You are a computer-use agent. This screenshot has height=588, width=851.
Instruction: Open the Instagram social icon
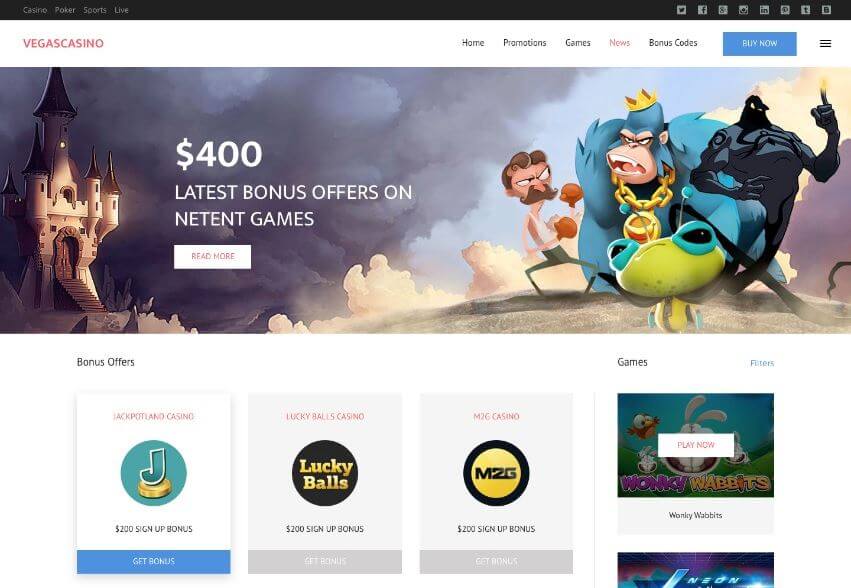(744, 10)
